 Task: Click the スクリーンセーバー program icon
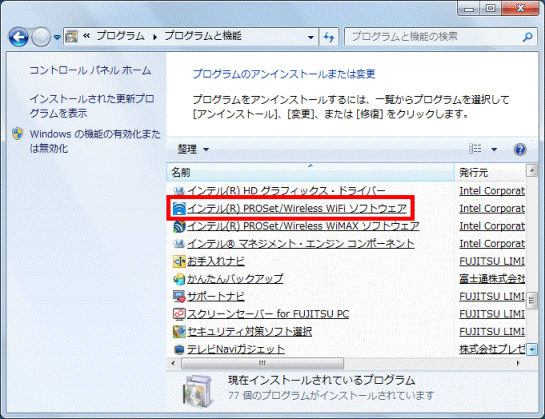[179, 314]
